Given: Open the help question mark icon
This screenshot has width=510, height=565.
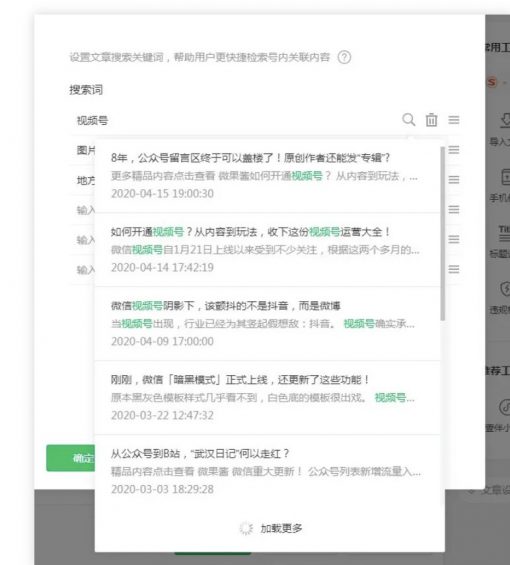Looking at the screenshot, I should (x=344, y=57).
